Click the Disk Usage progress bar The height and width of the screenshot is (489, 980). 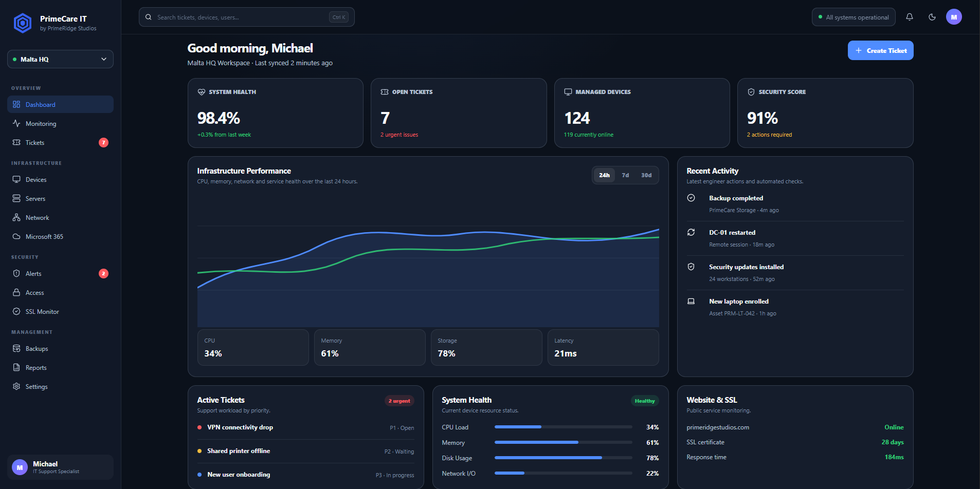click(564, 458)
